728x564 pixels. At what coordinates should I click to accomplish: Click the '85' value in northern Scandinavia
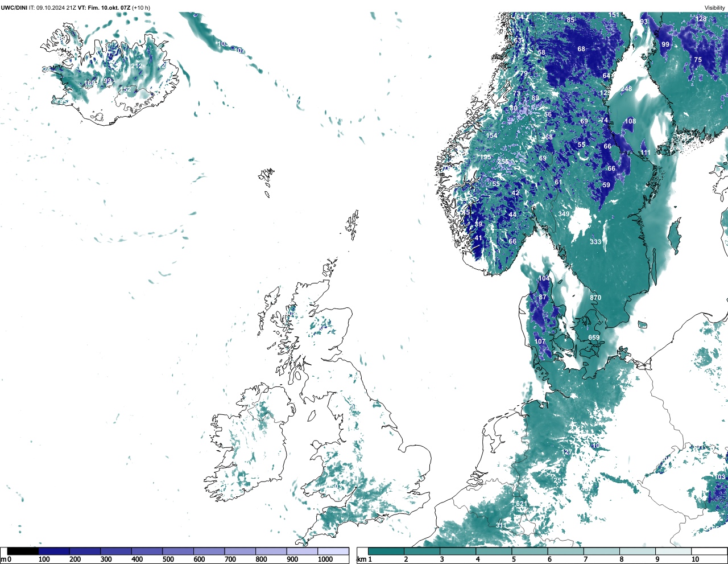tap(570, 20)
